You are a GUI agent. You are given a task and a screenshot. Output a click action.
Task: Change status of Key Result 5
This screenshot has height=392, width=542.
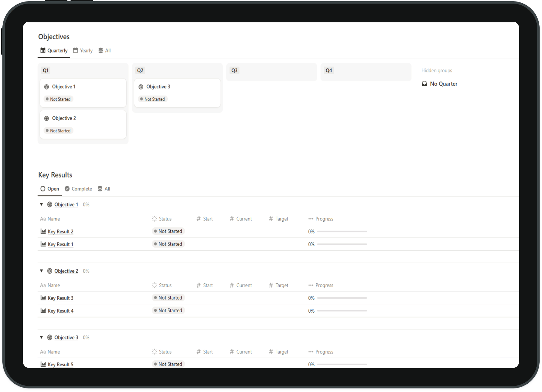168,364
